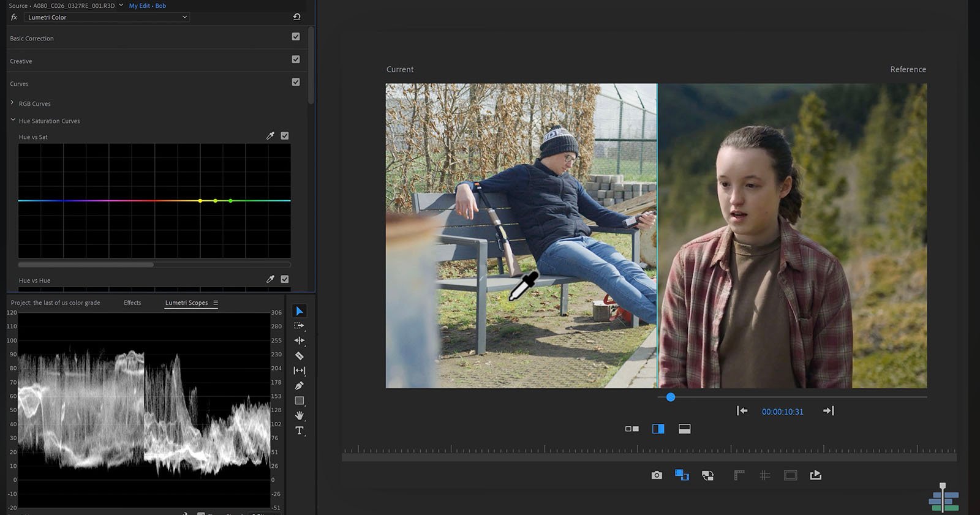Select the Rectangle tool
This screenshot has width=980, height=515.
[299, 400]
